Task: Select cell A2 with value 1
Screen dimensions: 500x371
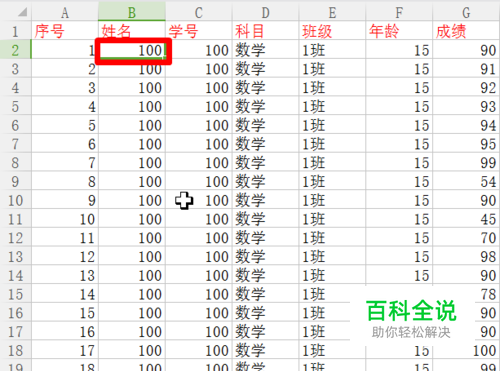Action: point(65,50)
